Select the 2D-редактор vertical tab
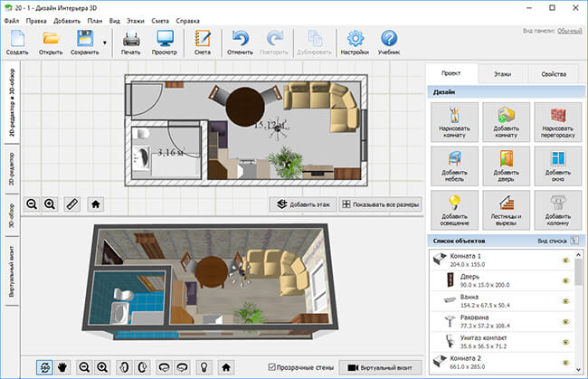Viewport: 588px width, 379px height. [12, 168]
